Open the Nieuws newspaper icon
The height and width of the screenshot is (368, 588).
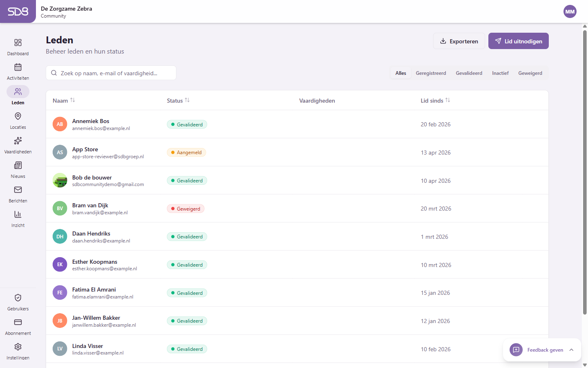tap(18, 166)
